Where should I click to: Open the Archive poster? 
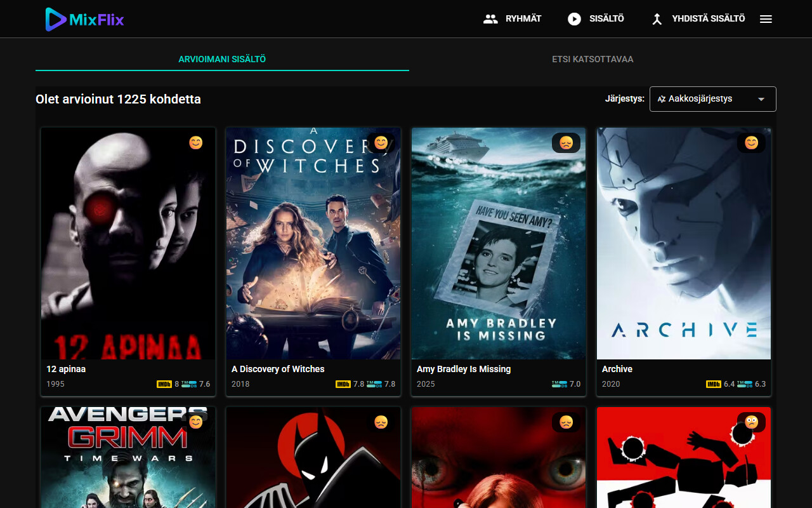coord(684,244)
